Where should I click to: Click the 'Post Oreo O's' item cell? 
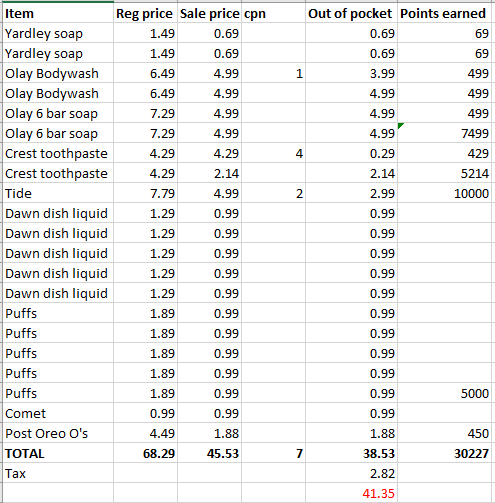[x=58, y=433]
